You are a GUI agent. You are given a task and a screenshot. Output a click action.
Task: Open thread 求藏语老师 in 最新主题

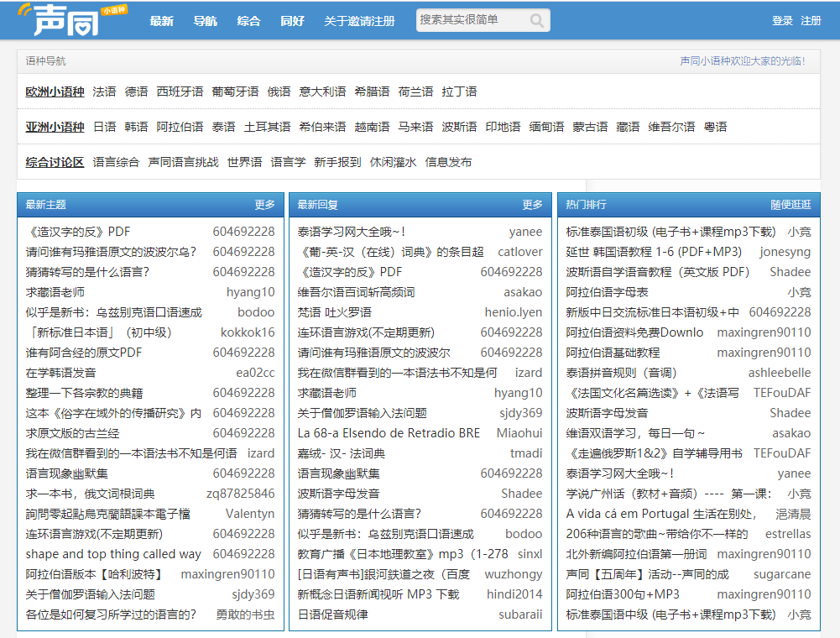55,292
